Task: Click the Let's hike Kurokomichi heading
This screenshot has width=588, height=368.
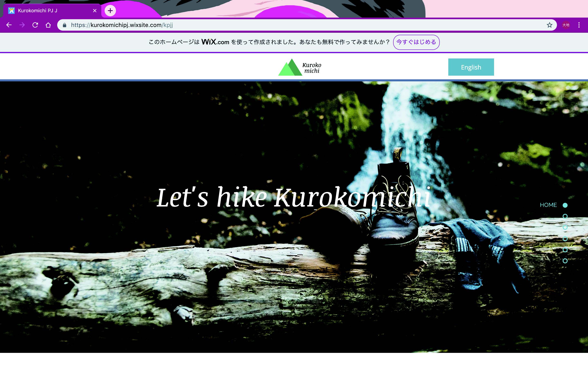Action: tap(294, 197)
